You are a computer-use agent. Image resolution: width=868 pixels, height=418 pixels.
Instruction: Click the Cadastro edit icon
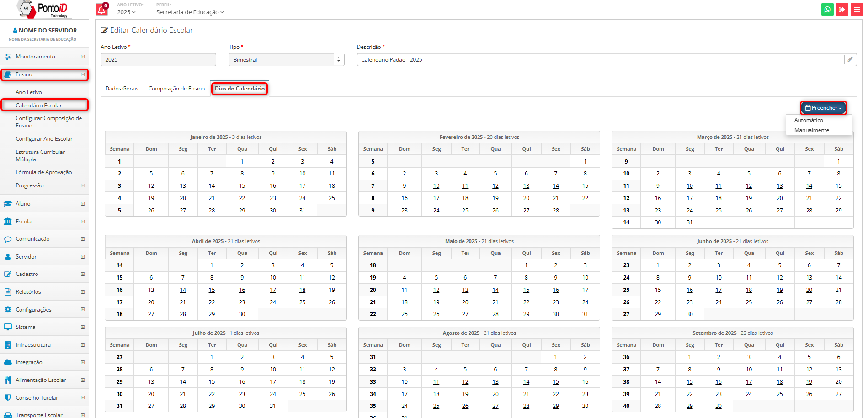point(8,274)
